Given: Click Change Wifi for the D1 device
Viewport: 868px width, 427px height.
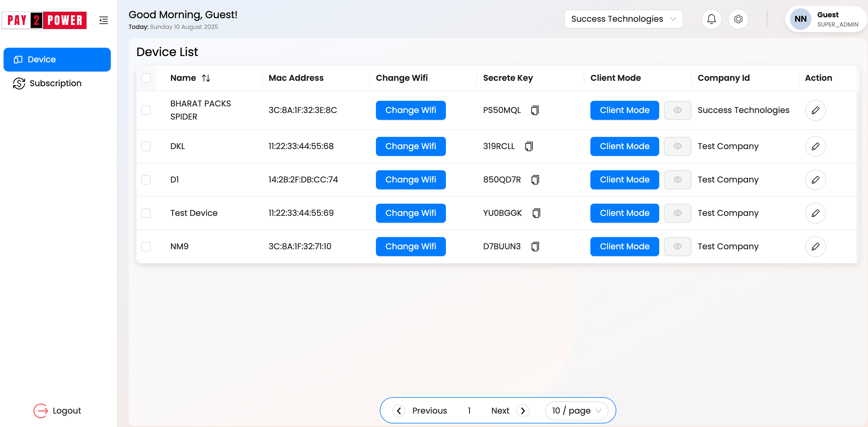Looking at the screenshot, I should pos(410,180).
